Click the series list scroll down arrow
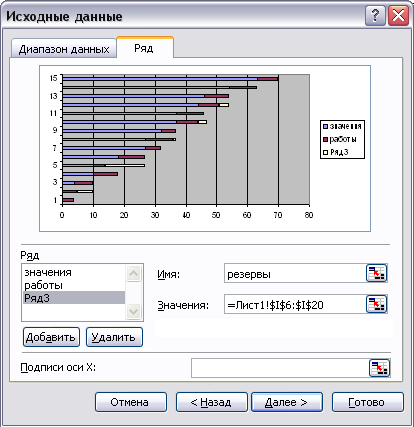The width and height of the screenshot is (414, 427). pos(134,311)
